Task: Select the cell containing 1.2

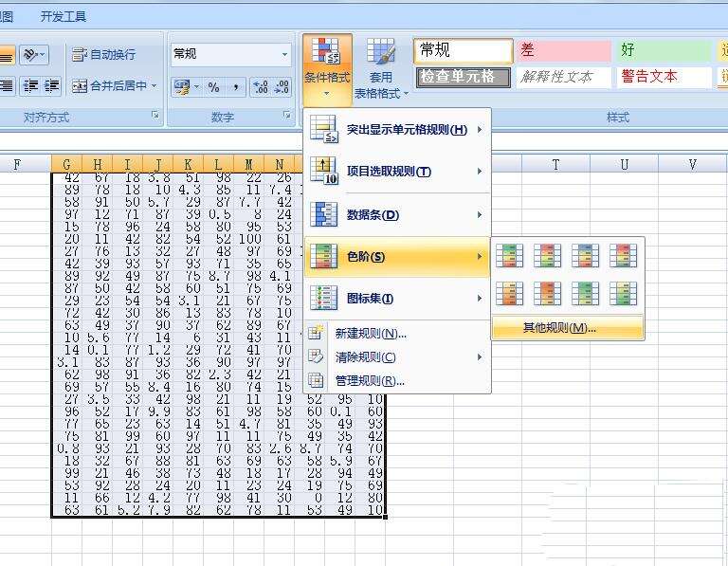Action: click(x=158, y=350)
